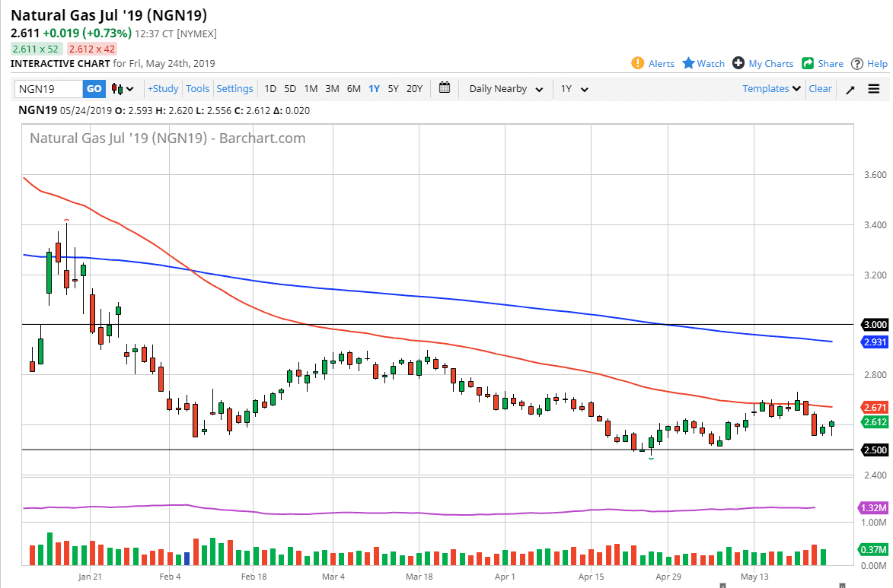The height and width of the screenshot is (588, 893).
Task: Open the hamburger menu icon
Action: click(x=873, y=89)
